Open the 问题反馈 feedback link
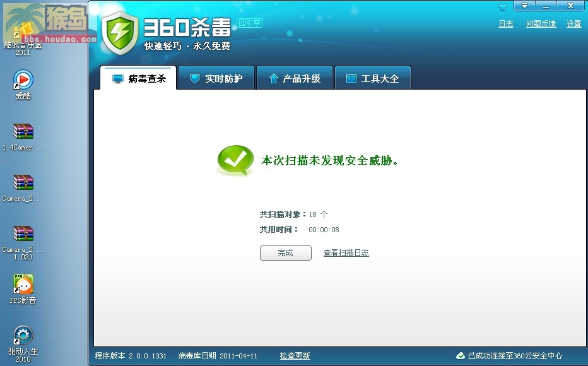This screenshot has width=588, height=366. [x=541, y=24]
